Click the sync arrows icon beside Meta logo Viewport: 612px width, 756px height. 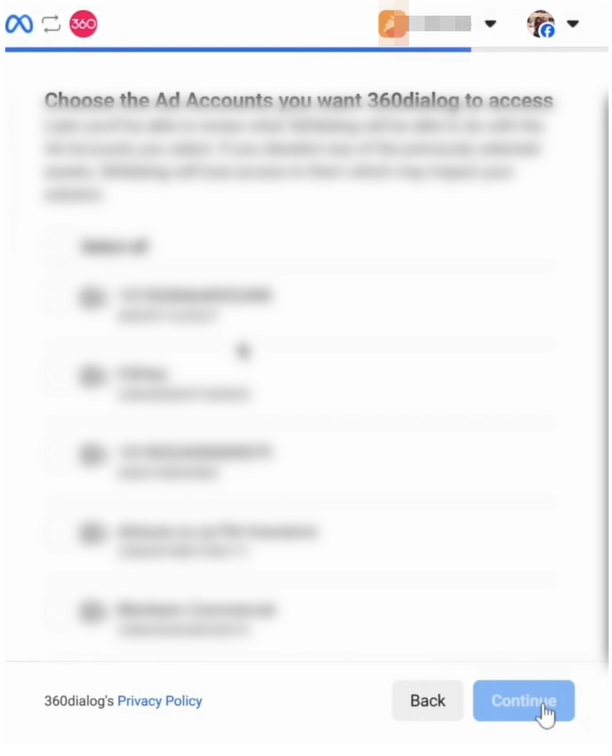[51, 24]
